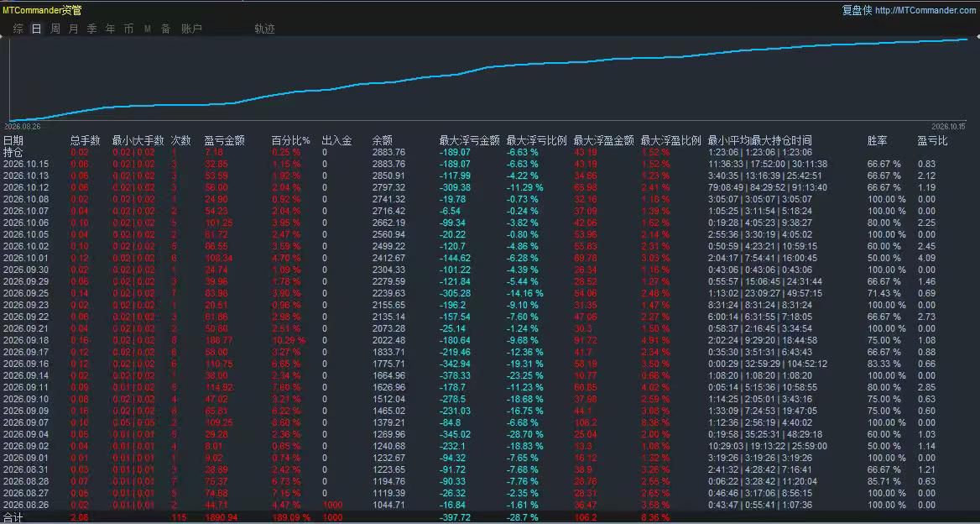The height and width of the screenshot is (524, 980).
Task: Select the 2026.08.26 date in the table
Action: click(26, 505)
